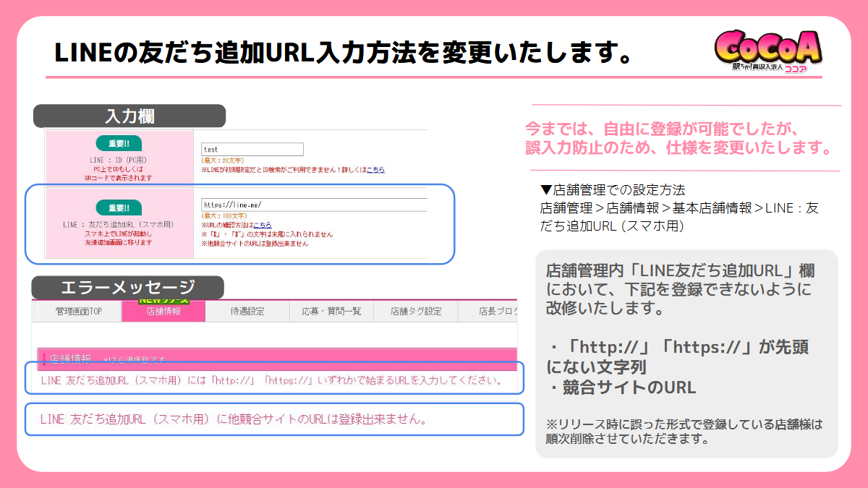Open the 待遇設定 tab
Screen dimensions: 868x488
tap(247, 312)
